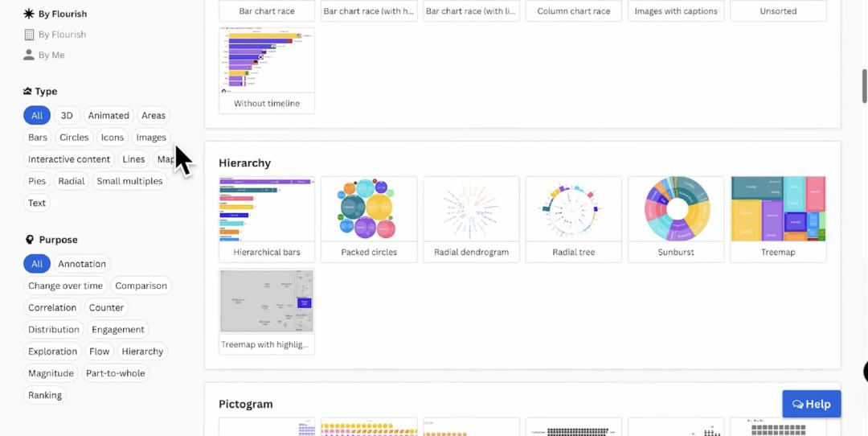The width and height of the screenshot is (868, 436).
Task: Open the Radial dendrogram template
Action: coord(471,219)
